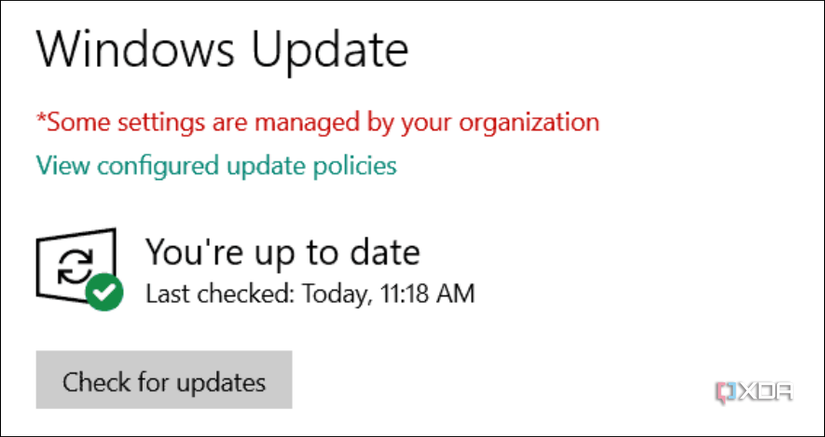Click the Last checked timestamp line

[x=310, y=294]
